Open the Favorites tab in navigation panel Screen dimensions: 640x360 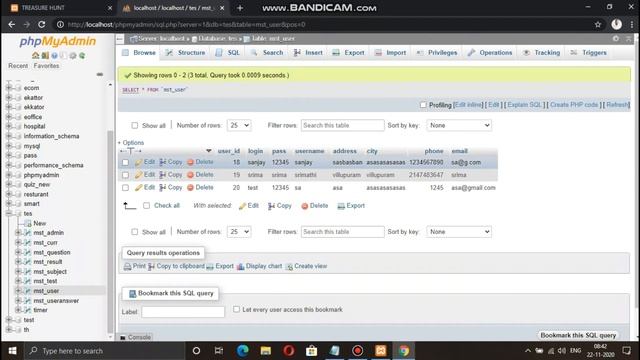[46, 66]
